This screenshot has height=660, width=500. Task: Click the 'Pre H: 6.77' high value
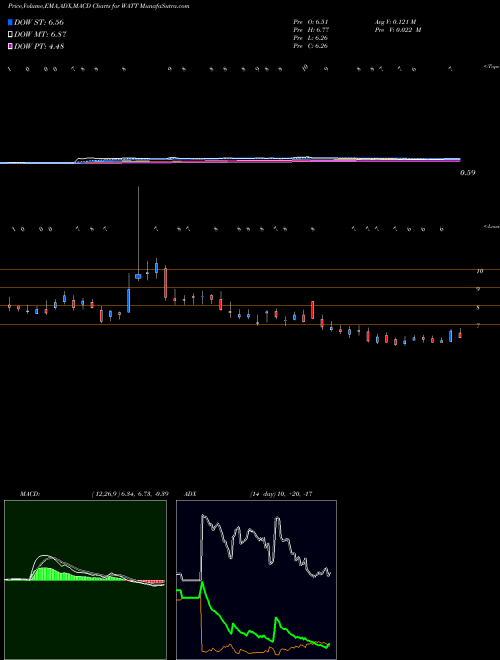point(311,30)
